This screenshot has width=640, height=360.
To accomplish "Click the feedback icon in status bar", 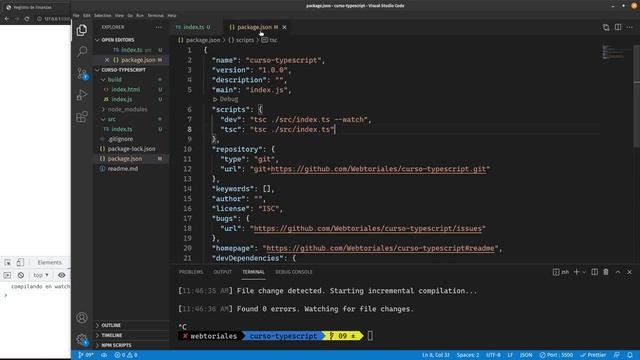I will (617, 355).
